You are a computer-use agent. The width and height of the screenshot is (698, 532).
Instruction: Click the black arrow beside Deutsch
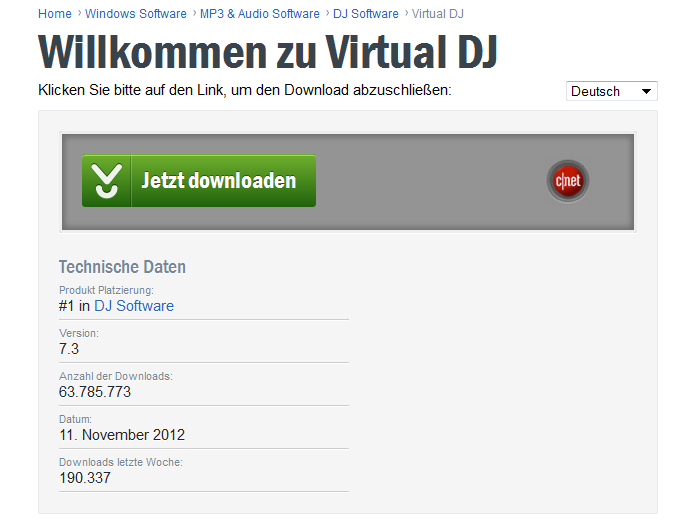coord(646,92)
